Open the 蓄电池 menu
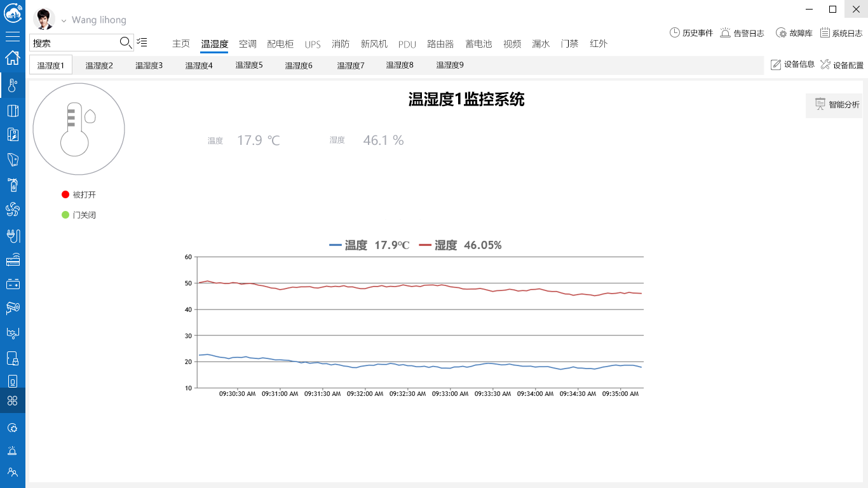 pos(478,44)
